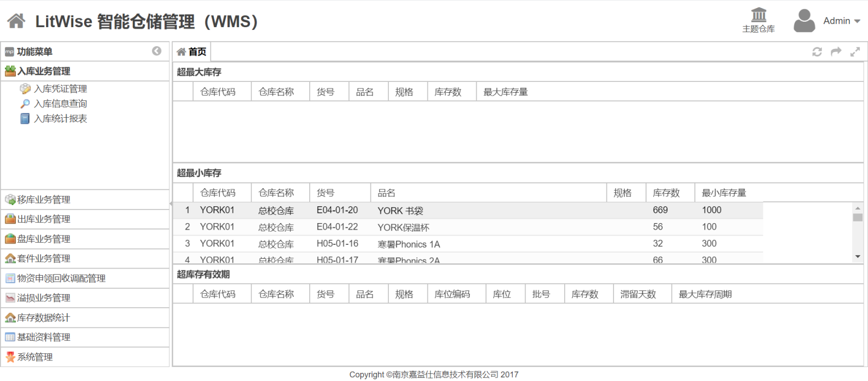The height and width of the screenshot is (381, 868).
Task: Click the sidebar splitter collapse handle
Action: pyautogui.click(x=171, y=204)
